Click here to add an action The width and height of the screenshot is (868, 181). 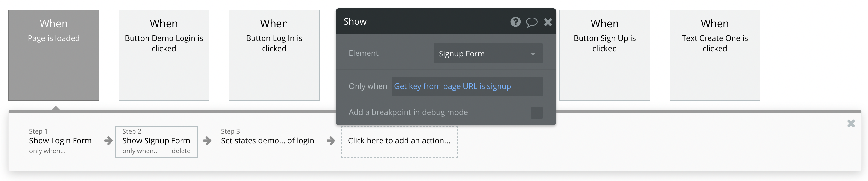pyautogui.click(x=399, y=141)
